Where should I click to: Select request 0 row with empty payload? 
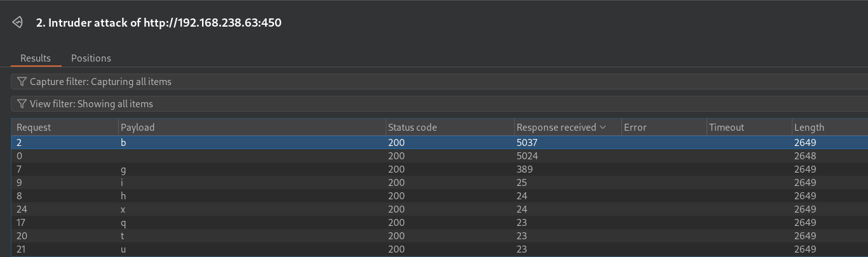click(440, 156)
